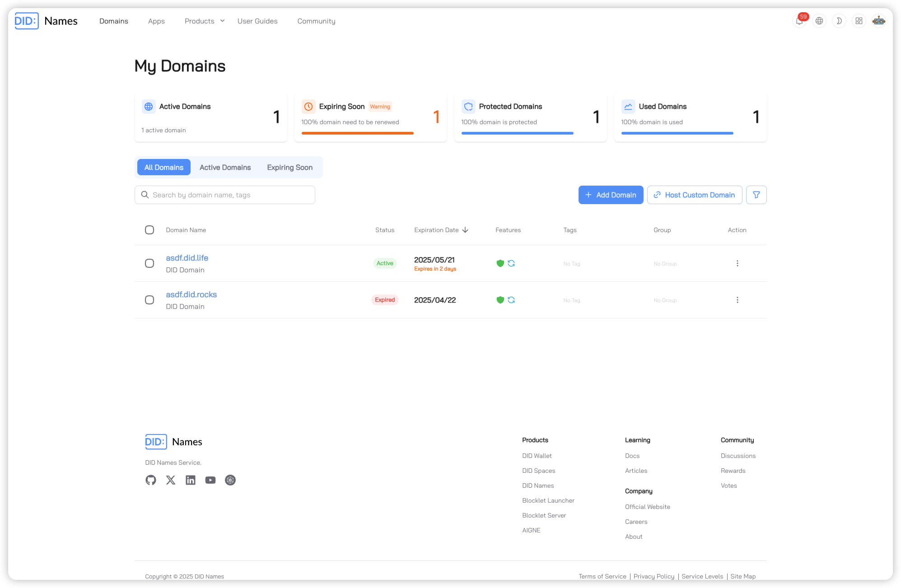901x588 pixels.
Task: Click the domain search input field
Action: click(x=230, y=195)
